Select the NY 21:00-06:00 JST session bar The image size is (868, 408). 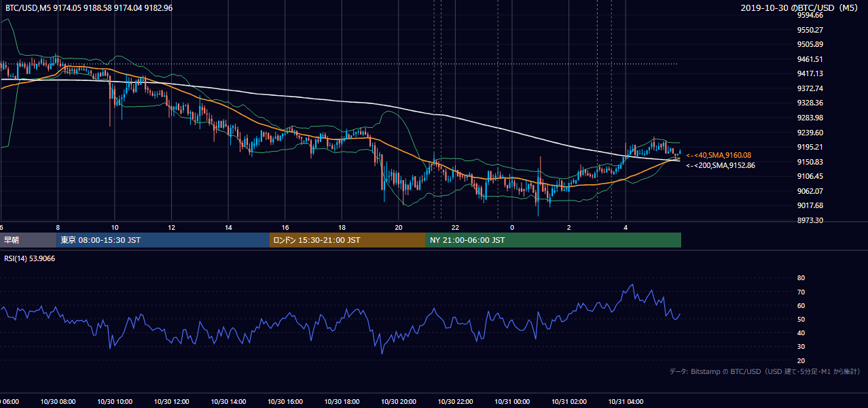tap(554, 240)
